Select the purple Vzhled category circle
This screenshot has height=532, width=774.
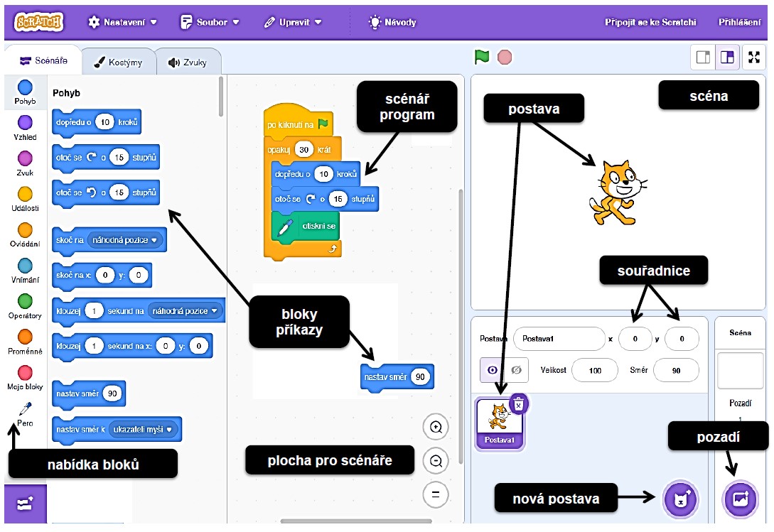coord(25,123)
